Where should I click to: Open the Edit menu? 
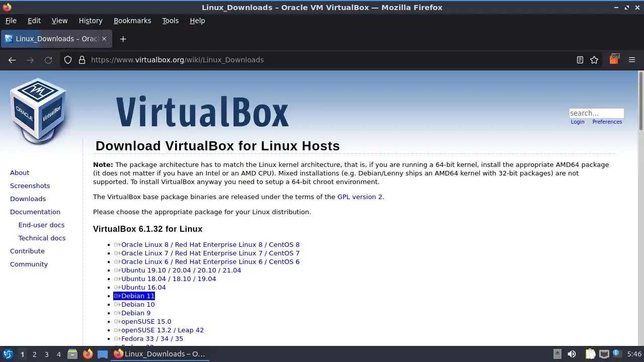click(34, 21)
